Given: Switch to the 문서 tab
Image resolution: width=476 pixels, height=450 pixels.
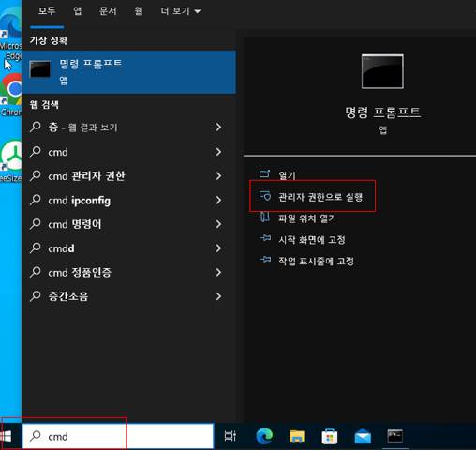Looking at the screenshot, I should click(x=108, y=11).
